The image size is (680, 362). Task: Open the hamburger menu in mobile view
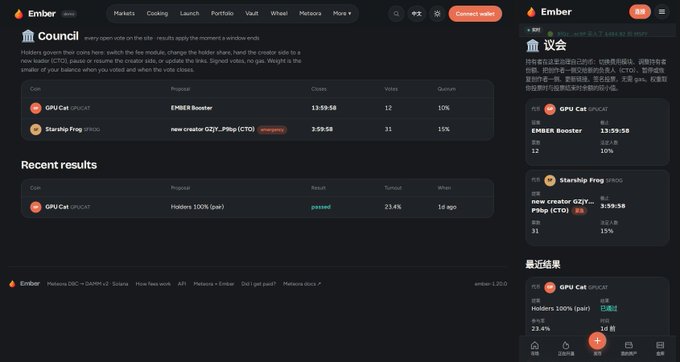662,12
